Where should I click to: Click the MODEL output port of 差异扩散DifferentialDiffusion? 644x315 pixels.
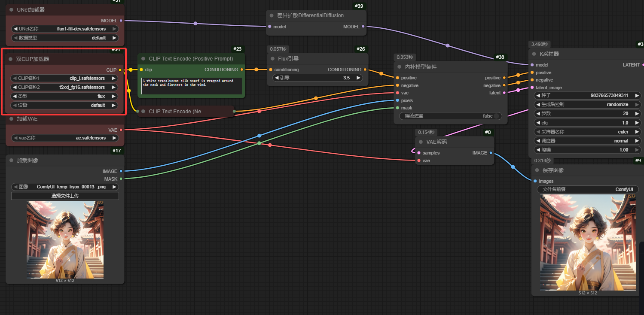[x=363, y=27]
